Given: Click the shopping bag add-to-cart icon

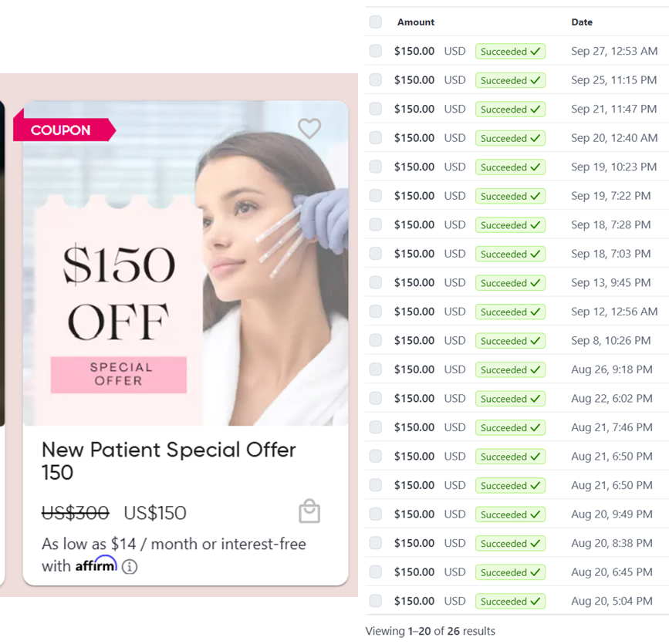Looking at the screenshot, I should tap(309, 511).
